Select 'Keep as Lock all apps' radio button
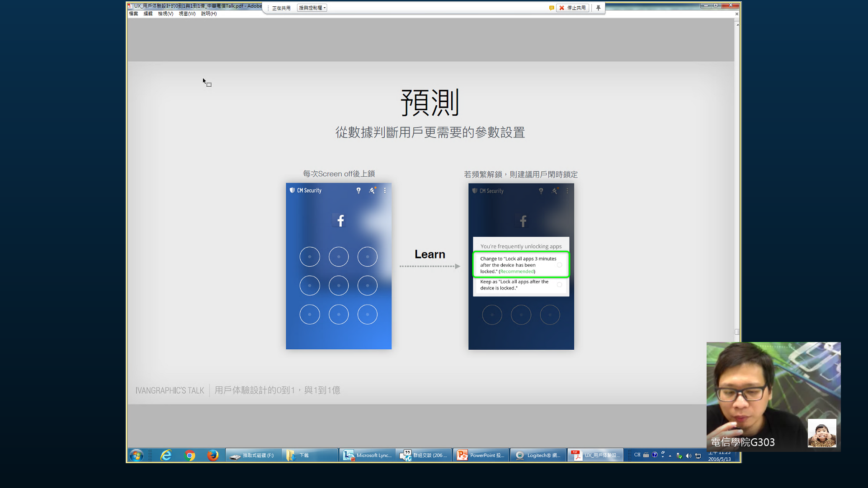This screenshot has width=868, height=488. pos(559,285)
